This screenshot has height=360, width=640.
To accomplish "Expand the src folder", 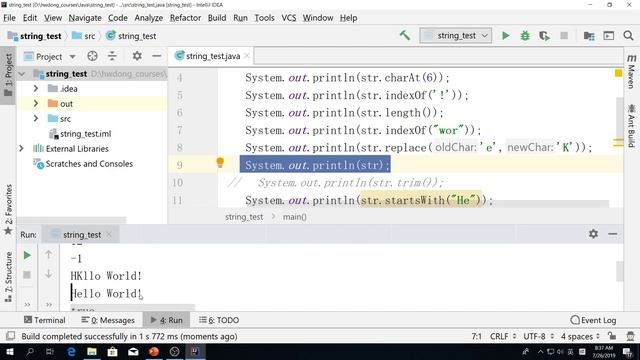I will point(36,119).
